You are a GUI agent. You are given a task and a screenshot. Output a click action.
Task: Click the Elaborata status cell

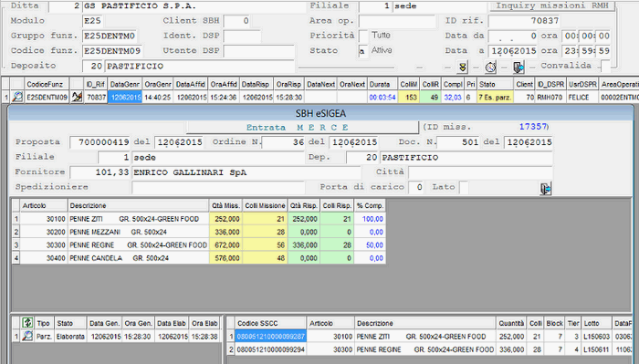(70, 337)
